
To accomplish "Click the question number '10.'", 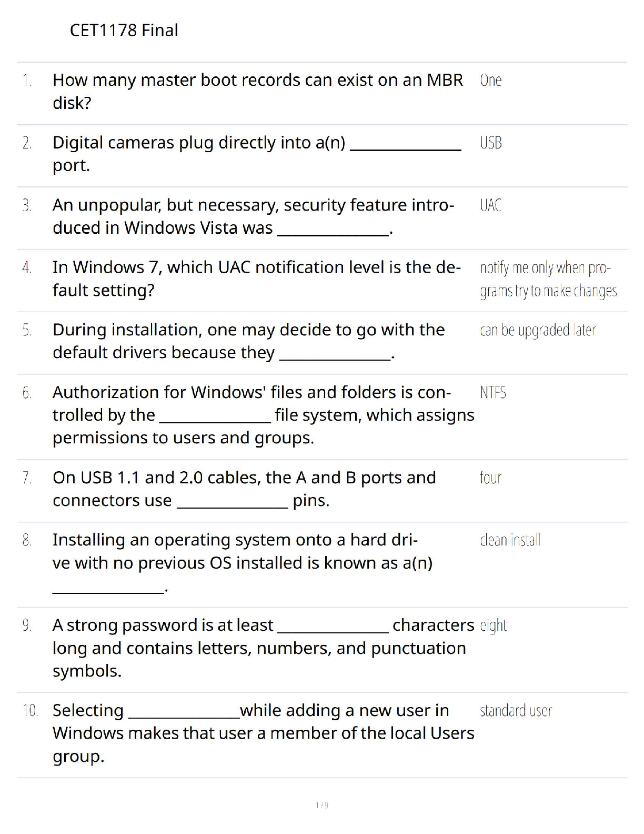I will [x=30, y=711].
